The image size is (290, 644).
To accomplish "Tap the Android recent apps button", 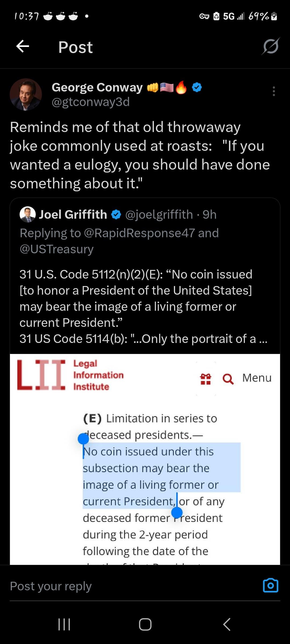I will [x=64, y=624].
